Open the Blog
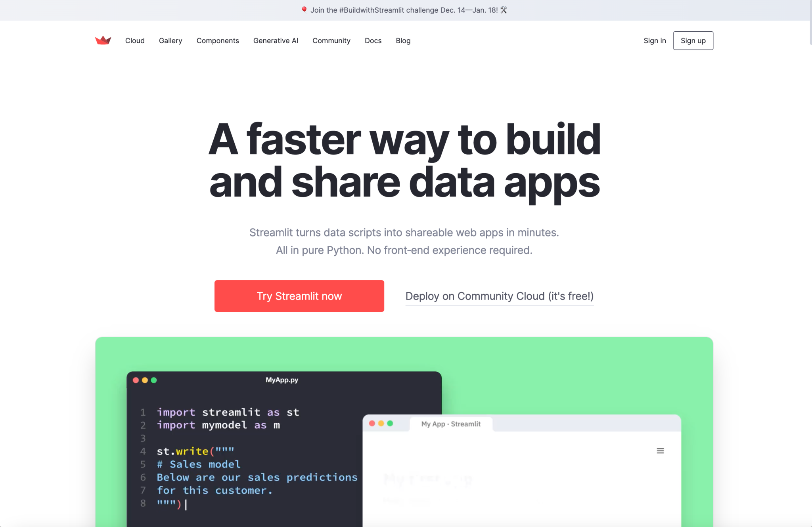 403,40
